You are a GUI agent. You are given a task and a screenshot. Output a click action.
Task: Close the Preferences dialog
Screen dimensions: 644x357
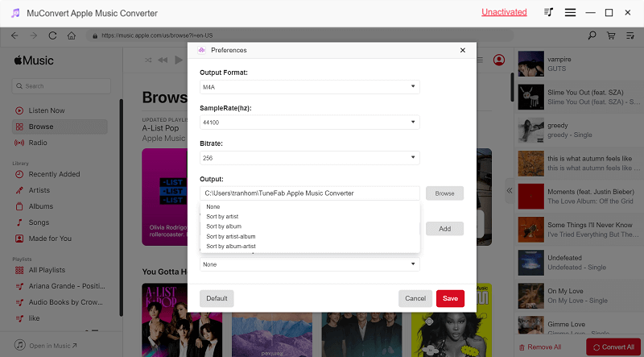click(463, 50)
